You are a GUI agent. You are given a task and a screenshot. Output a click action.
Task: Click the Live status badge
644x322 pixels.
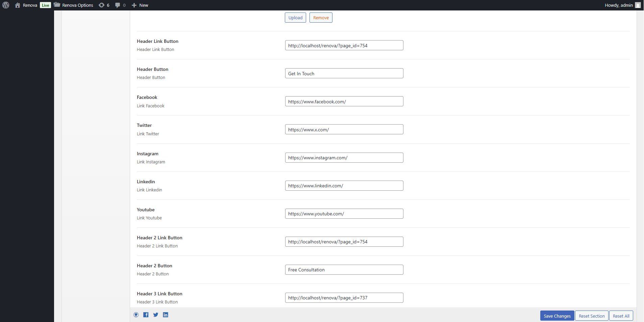click(x=45, y=5)
